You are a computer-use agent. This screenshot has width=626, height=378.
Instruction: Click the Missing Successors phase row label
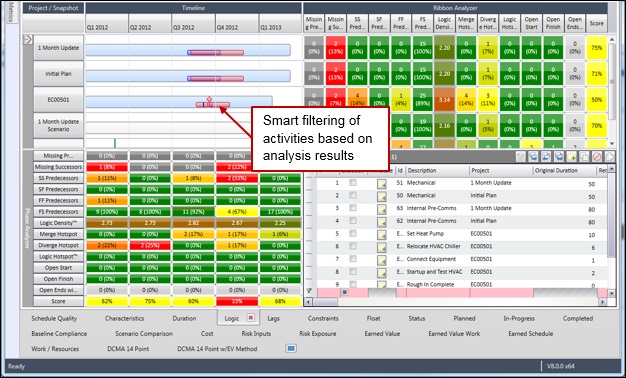click(x=58, y=167)
